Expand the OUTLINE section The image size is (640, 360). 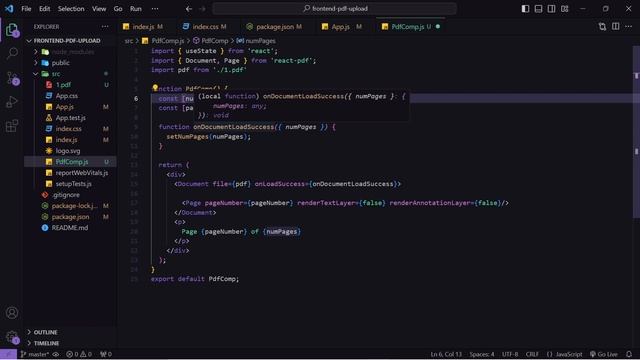point(70,332)
